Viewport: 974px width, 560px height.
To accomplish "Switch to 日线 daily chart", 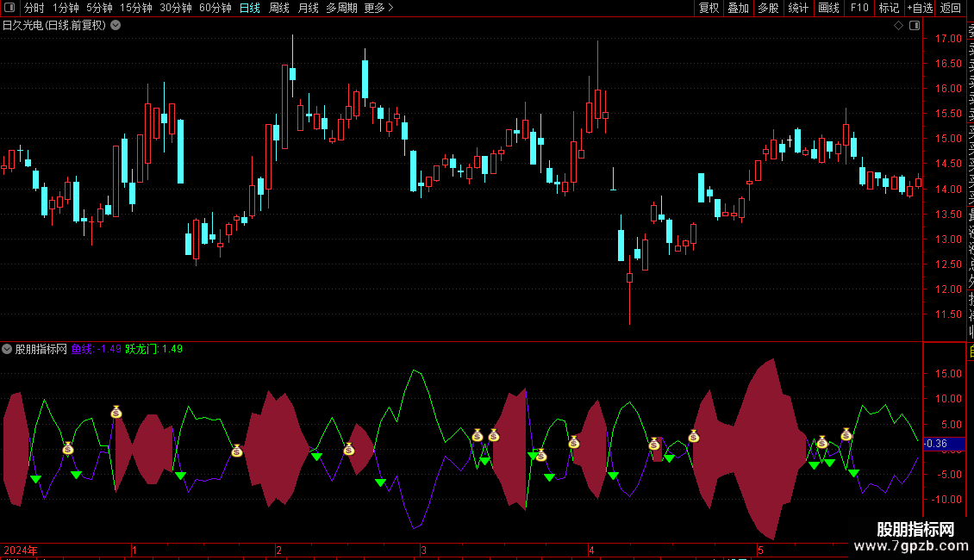I will click(250, 8).
